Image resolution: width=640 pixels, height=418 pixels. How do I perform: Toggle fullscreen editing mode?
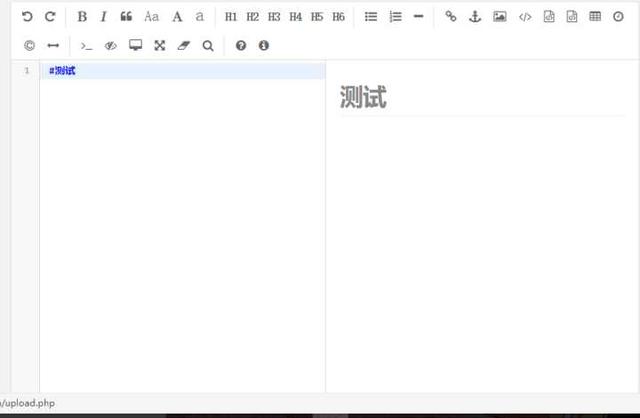pyautogui.click(x=160, y=45)
